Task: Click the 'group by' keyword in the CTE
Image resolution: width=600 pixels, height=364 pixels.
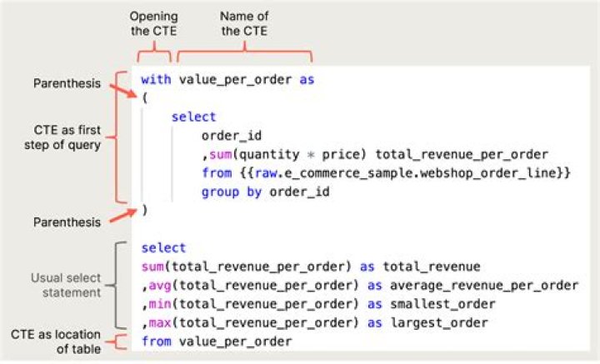Action: click(232, 192)
